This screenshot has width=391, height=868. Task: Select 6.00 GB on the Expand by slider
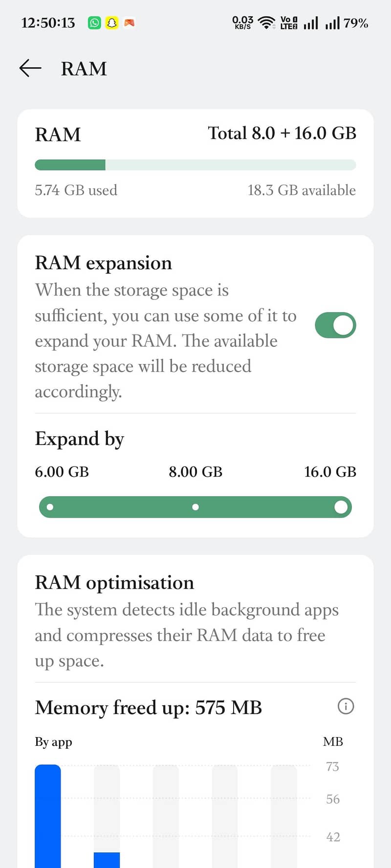coord(49,507)
